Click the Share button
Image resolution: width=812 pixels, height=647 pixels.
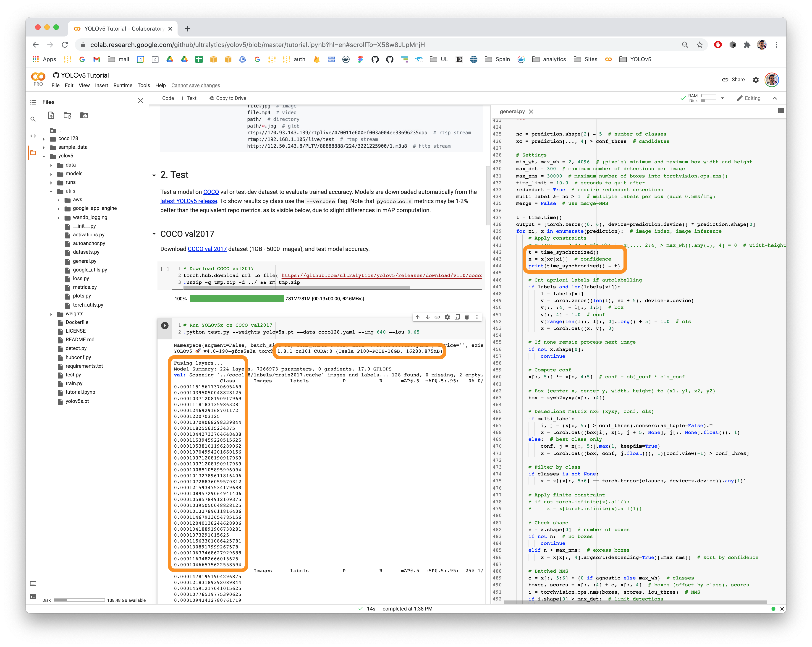coord(733,80)
